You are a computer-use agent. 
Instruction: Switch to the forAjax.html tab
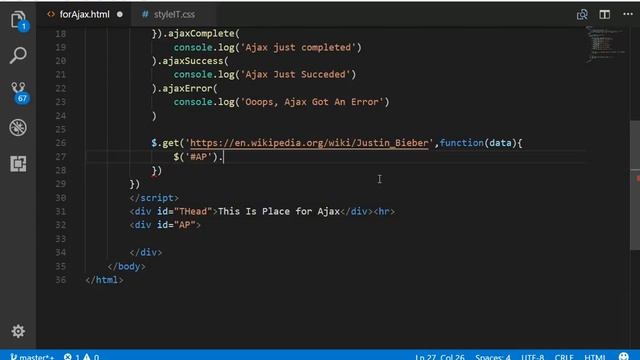coord(84,15)
